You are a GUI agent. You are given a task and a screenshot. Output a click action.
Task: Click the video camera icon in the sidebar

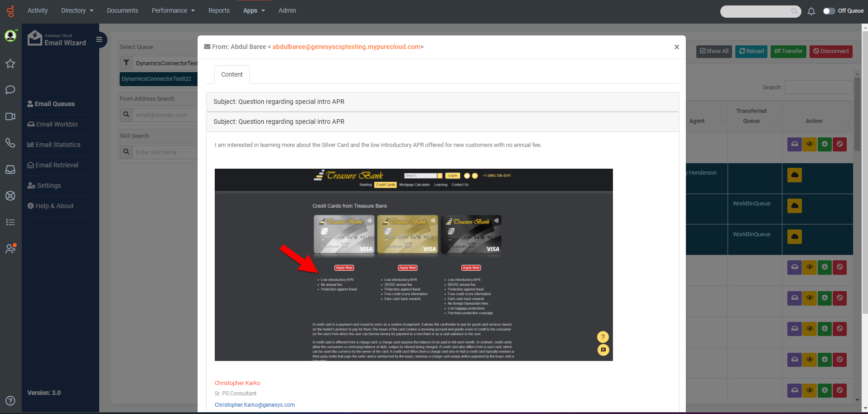point(10,117)
